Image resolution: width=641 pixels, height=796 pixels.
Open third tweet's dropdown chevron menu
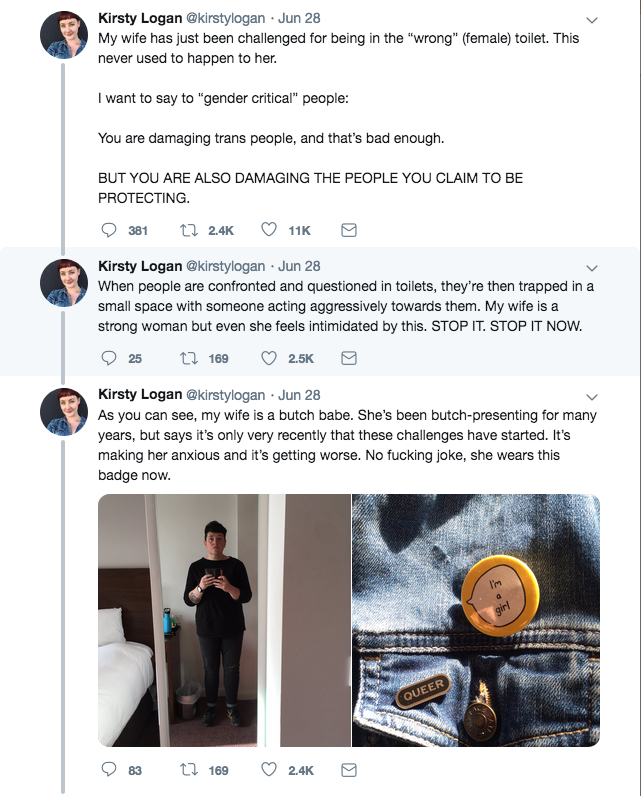click(x=591, y=396)
